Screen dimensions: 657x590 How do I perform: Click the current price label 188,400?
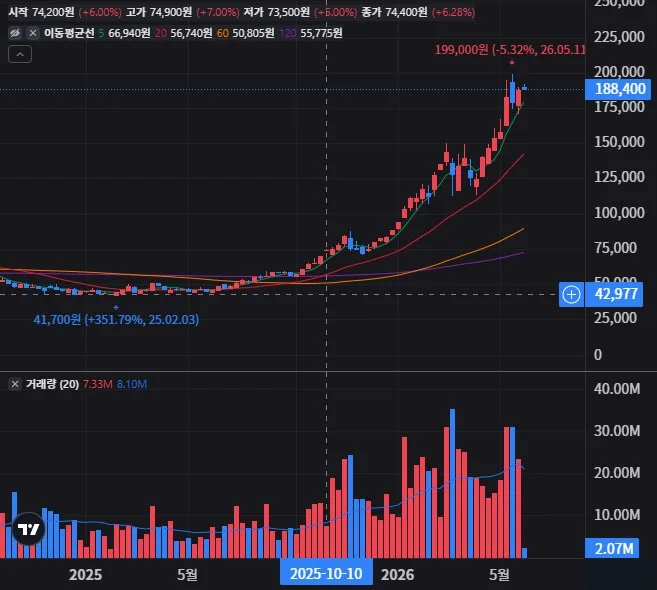[618, 89]
